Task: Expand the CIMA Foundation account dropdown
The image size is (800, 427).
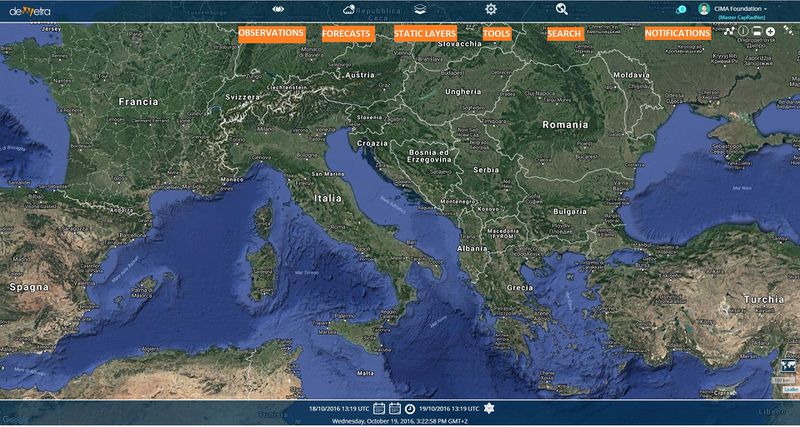Action: click(743, 9)
